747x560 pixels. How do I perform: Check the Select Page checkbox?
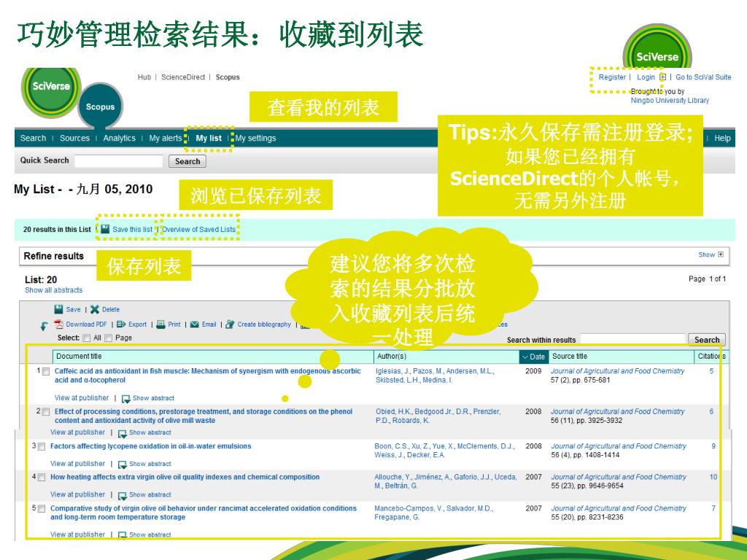[108, 338]
